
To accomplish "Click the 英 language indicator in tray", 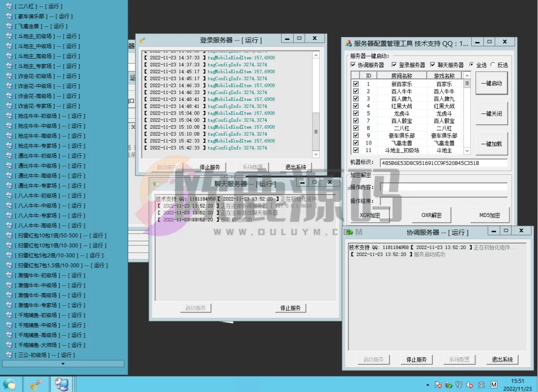I will pos(482,384).
